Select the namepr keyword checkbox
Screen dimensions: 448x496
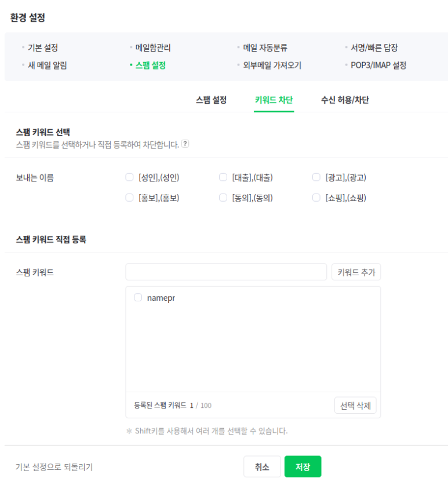(x=138, y=297)
